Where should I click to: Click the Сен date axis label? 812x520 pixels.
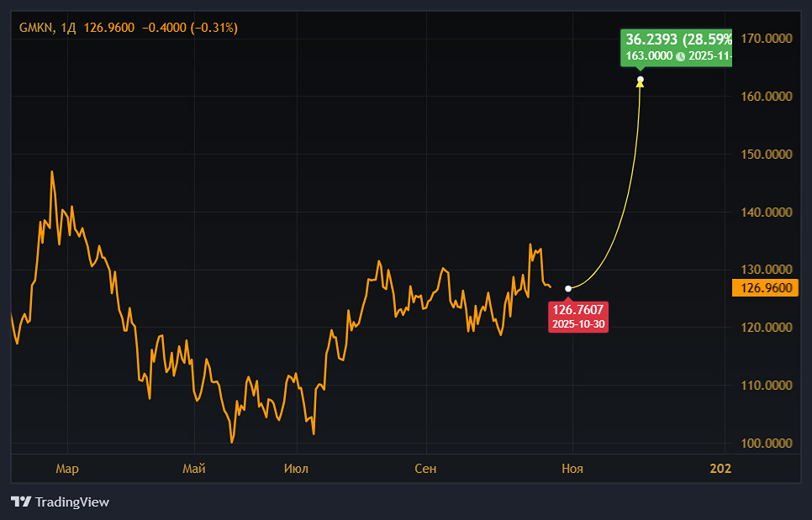(425, 469)
